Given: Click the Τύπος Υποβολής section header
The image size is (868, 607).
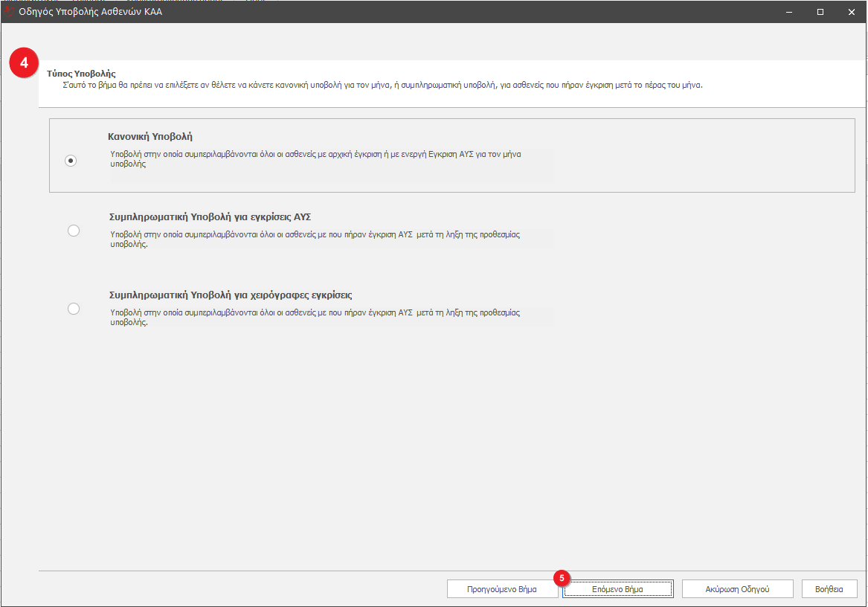Looking at the screenshot, I should pos(81,74).
